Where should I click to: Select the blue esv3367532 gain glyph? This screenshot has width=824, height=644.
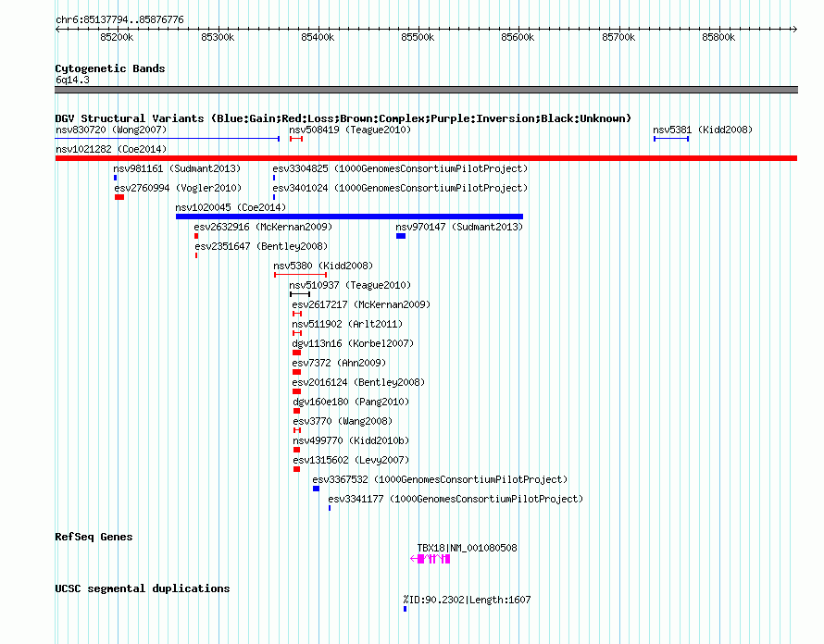pos(317,489)
